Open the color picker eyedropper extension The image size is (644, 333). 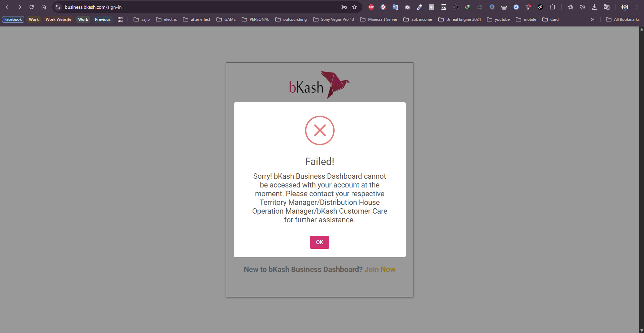pyautogui.click(x=419, y=7)
